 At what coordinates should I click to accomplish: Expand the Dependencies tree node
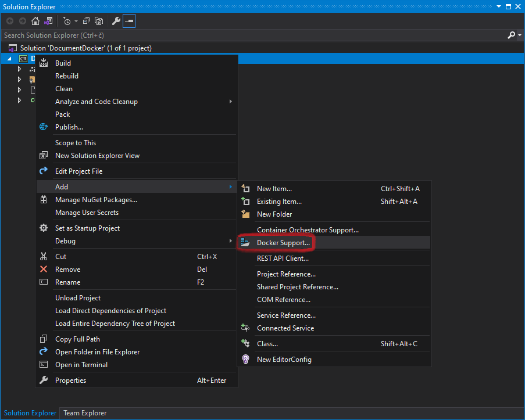19,69
